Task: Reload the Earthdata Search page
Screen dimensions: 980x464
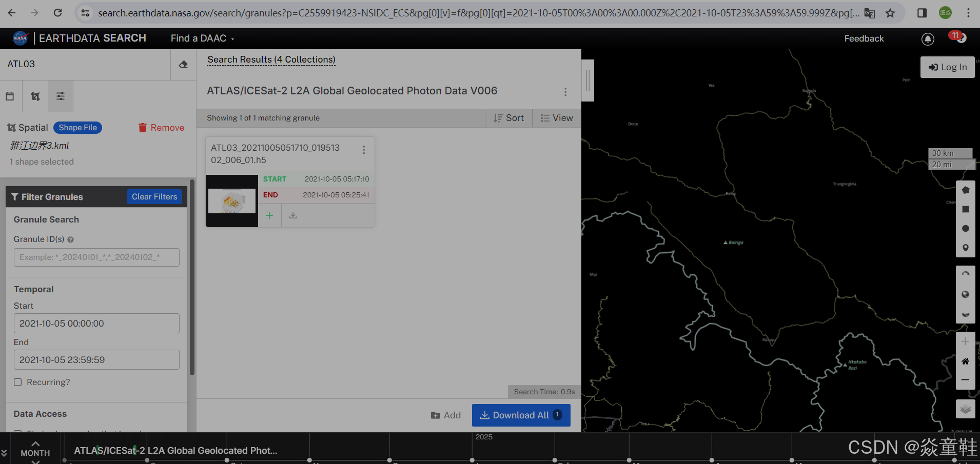Action: 58,13
